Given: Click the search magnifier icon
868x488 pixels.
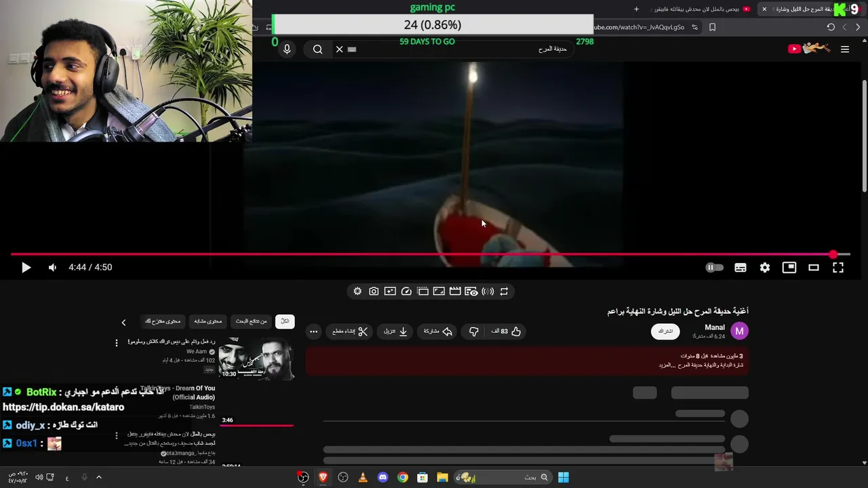Looking at the screenshot, I should pos(318,49).
